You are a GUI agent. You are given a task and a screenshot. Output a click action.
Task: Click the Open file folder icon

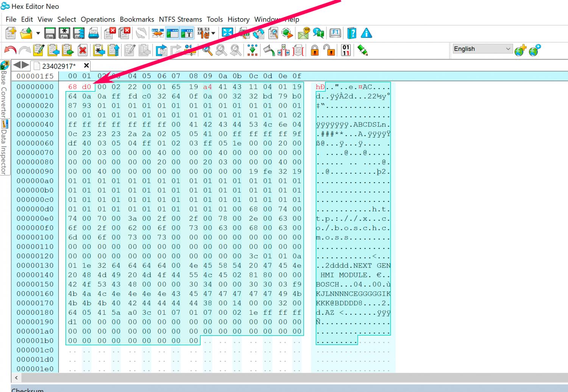tap(26, 33)
